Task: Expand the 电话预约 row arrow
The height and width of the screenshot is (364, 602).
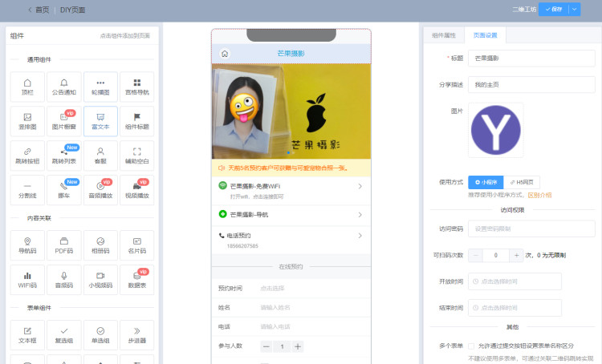Action: (360, 236)
